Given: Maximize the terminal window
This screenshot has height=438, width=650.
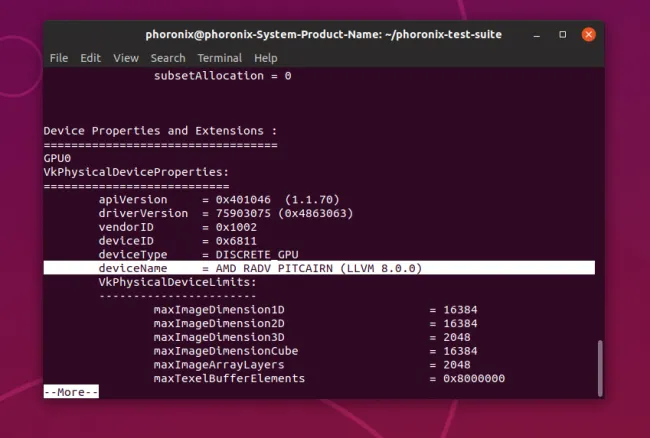Looking at the screenshot, I should coord(563,34).
